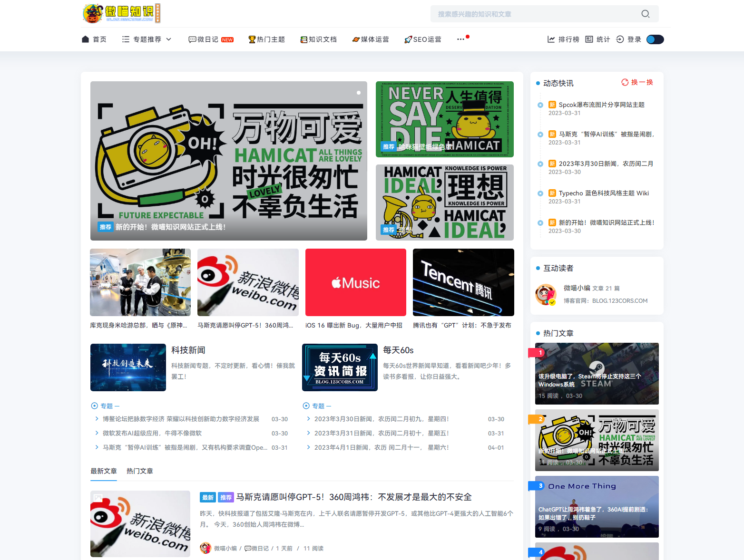Open the 科技新闻 topic title
Screen dimensions: 744x560
coord(188,350)
